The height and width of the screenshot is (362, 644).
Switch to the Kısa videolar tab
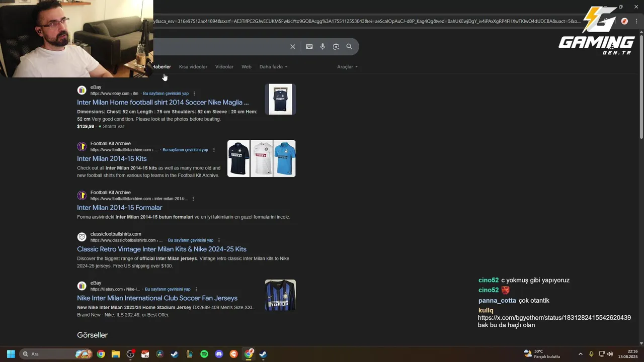193,67
